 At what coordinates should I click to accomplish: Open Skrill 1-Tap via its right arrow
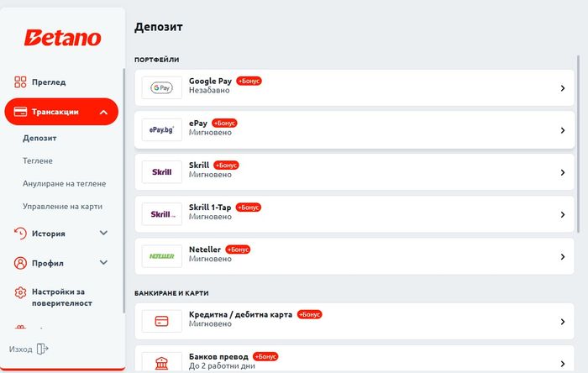pyautogui.click(x=563, y=214)
